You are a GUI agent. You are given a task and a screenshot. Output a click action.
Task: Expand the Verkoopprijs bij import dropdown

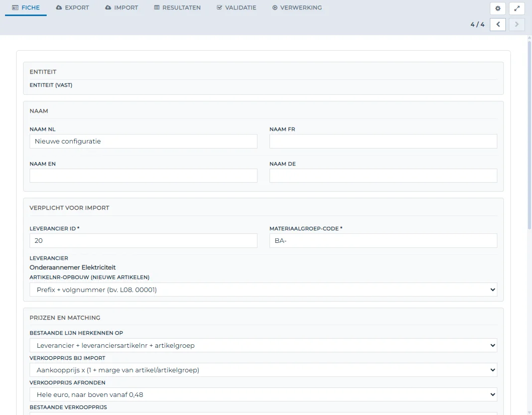point(263,370)
